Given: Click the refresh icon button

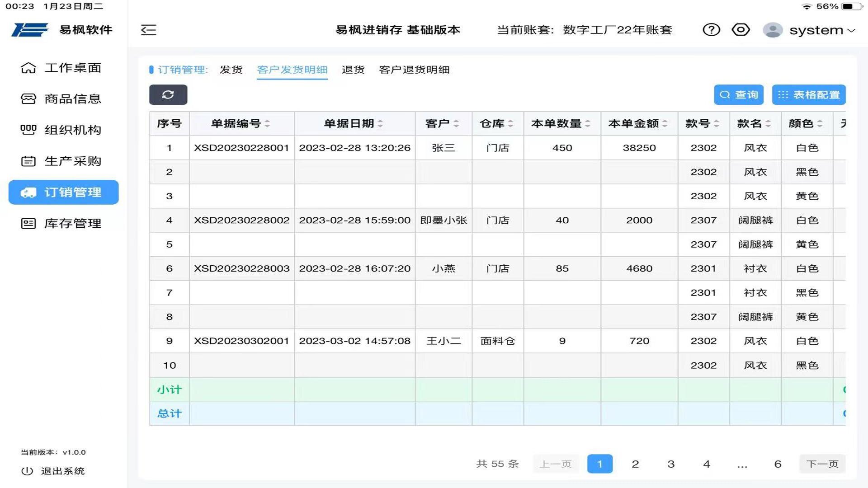Looking at the screenshot, I should [x=168, y=94].
